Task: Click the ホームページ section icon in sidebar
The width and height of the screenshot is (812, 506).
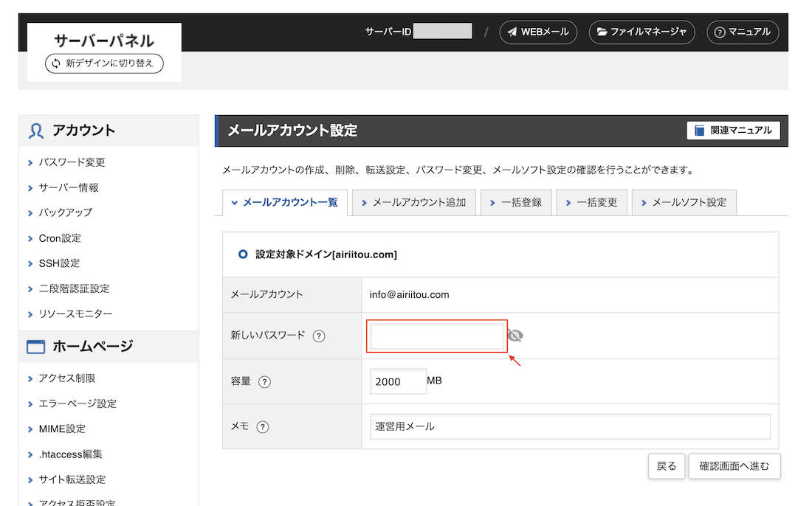Action: (35, 347)
